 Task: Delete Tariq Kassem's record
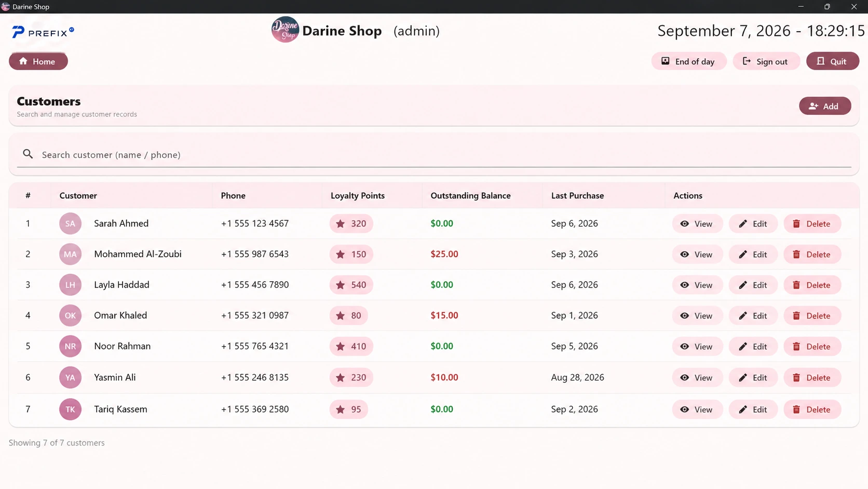point(812,409)
